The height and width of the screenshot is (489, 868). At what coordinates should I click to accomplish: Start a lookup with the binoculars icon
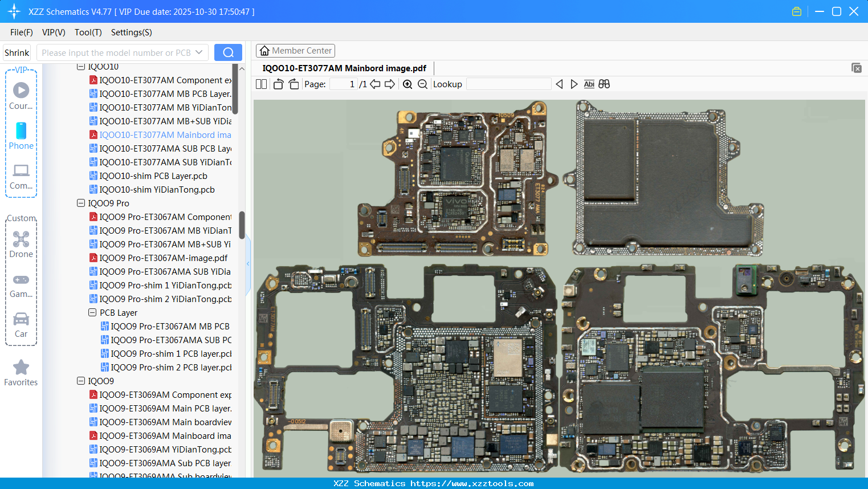(604, 84)
